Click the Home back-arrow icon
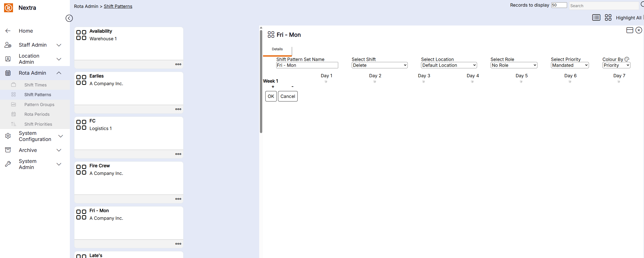644x258 pixels. click(x=8, y=31)
